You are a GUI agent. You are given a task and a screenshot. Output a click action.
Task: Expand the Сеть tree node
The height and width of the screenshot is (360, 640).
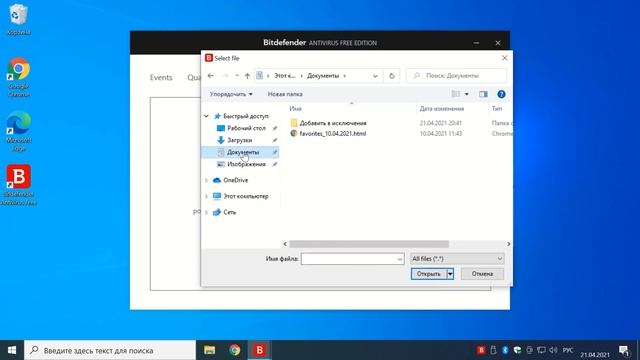(x=207, y=212)
